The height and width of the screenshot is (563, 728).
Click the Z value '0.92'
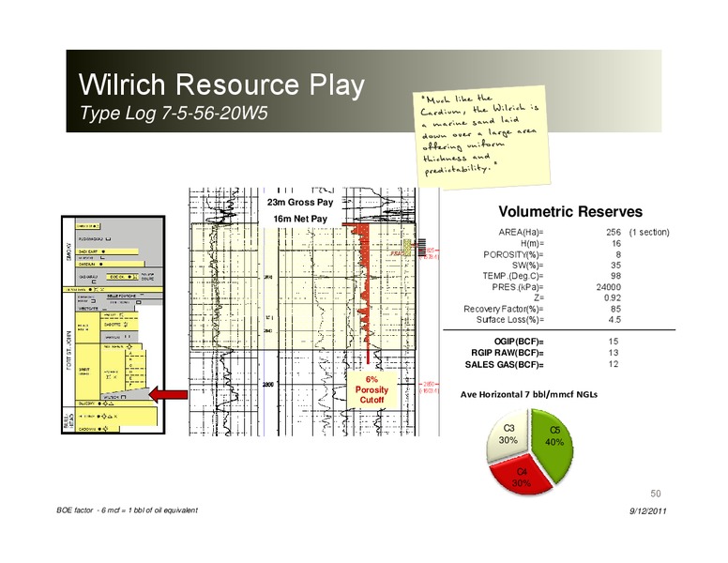[613, 297]
